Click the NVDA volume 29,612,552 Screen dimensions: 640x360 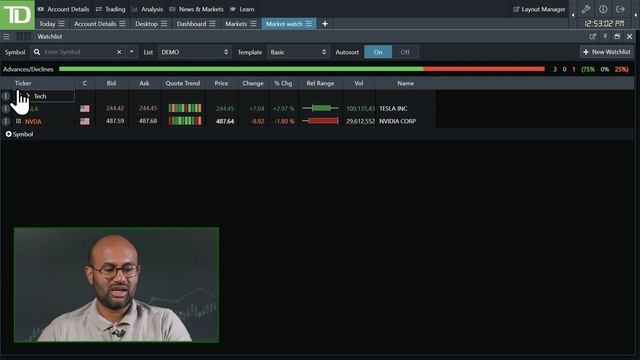click(x=360, y=121)
